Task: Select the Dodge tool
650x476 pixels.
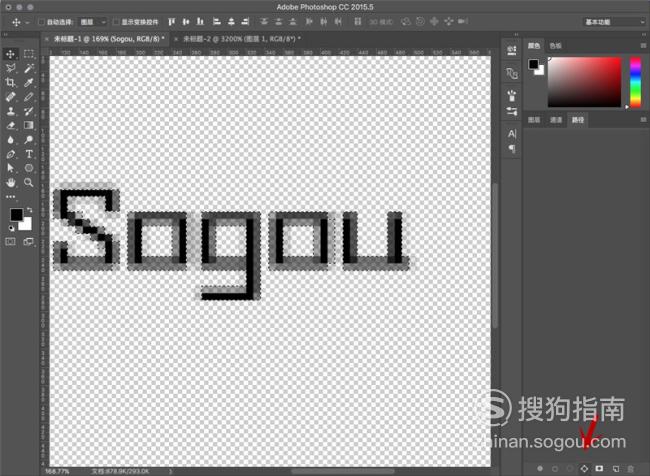Action: (29, 140)
